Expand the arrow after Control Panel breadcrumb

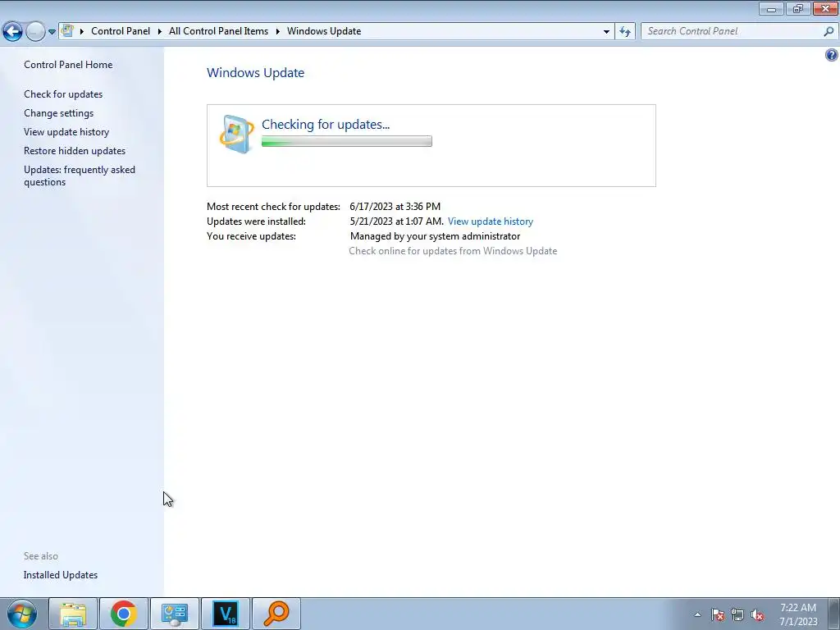[x=160, y=32]
